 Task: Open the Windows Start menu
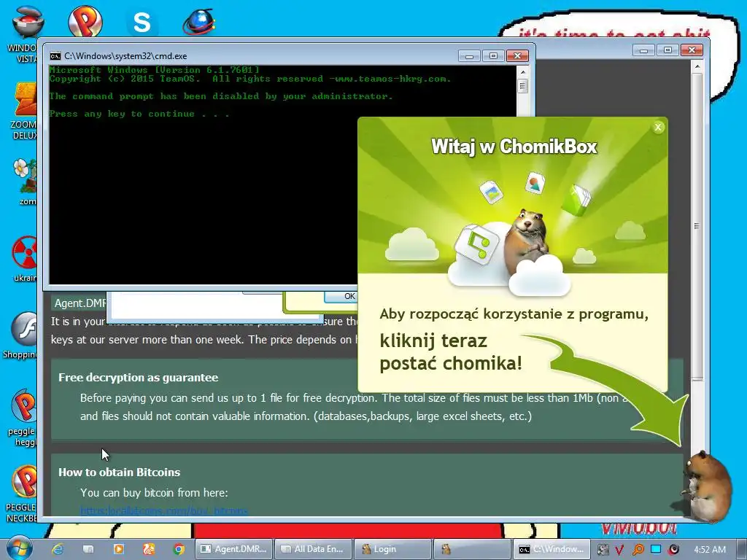(x=19, y=548)
